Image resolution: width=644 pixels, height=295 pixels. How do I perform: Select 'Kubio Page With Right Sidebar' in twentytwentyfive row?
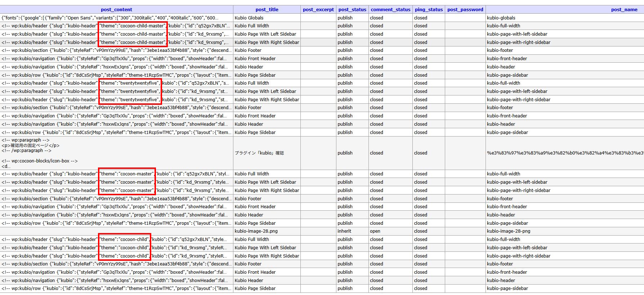[x=267, y=100]
